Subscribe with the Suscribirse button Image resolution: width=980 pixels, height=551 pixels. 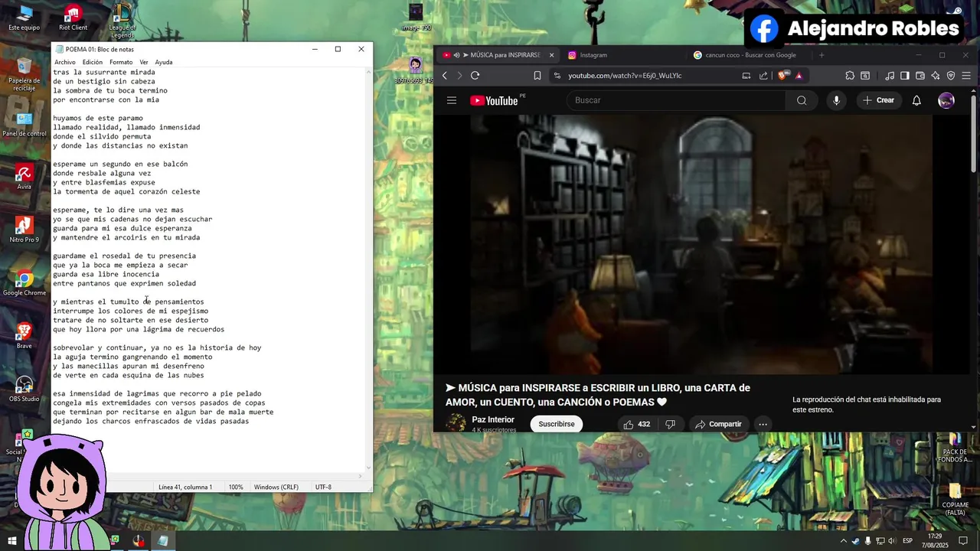(557, 424)
